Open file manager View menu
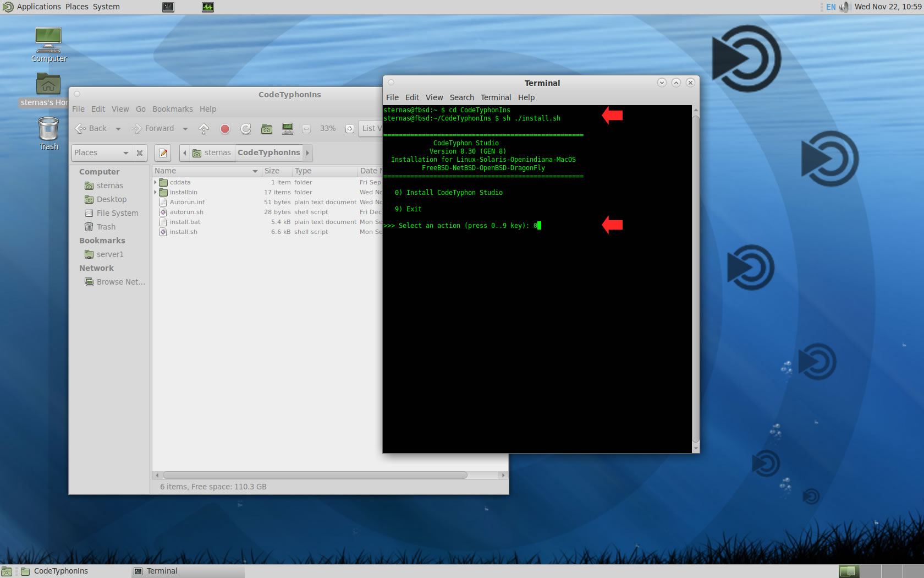 click(120, 109)
